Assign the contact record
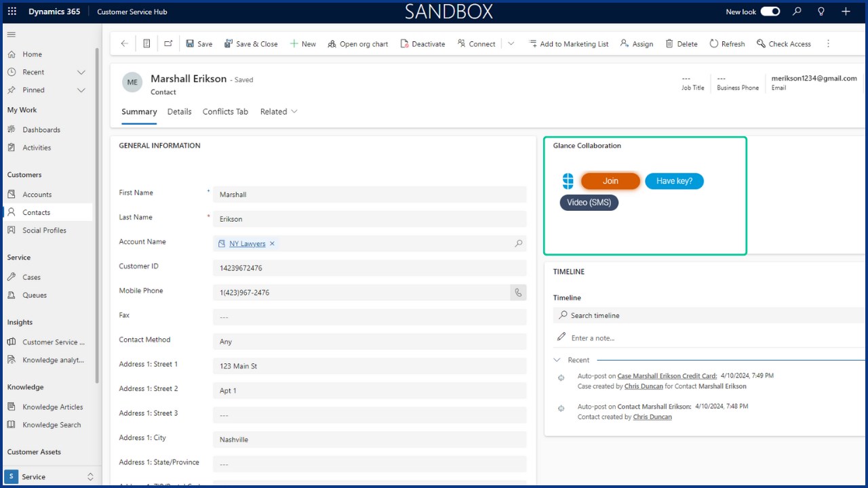 637,43
